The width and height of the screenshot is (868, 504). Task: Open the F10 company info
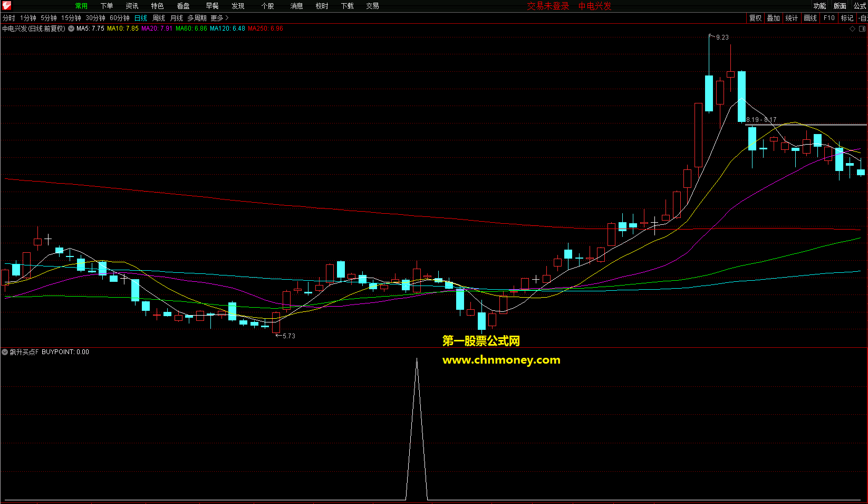829,18
